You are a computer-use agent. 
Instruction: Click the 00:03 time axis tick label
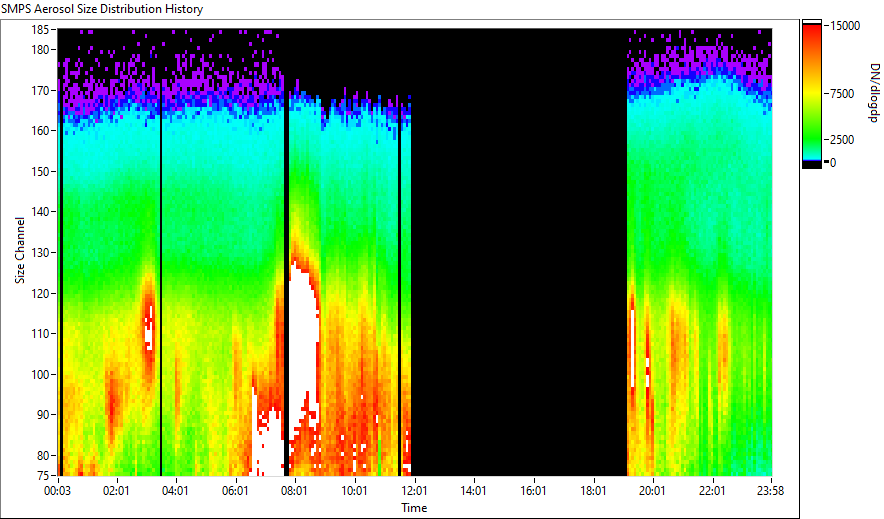(58, 491)
